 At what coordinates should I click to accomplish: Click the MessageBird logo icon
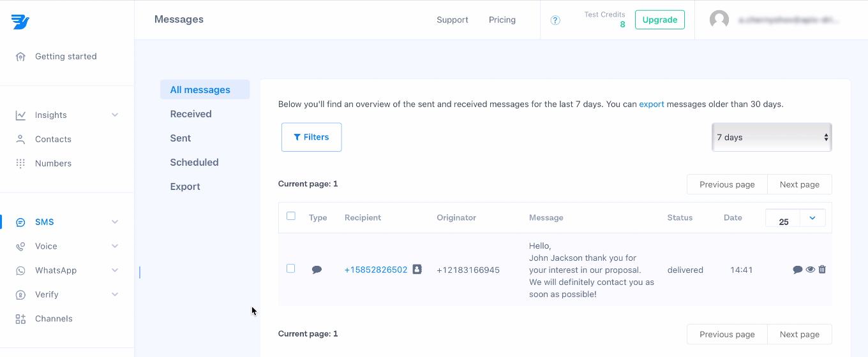click(20, 22)
